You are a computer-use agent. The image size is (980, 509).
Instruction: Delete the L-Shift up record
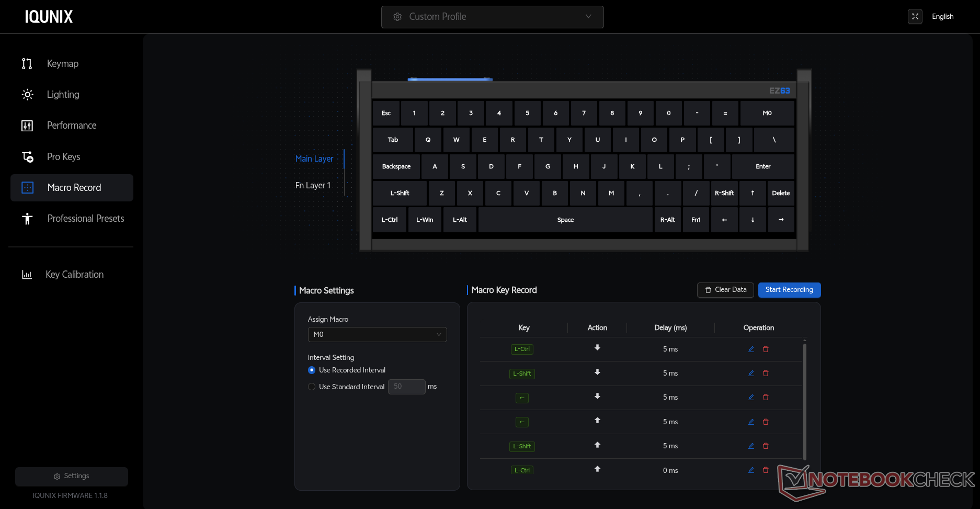coord(766,446)
